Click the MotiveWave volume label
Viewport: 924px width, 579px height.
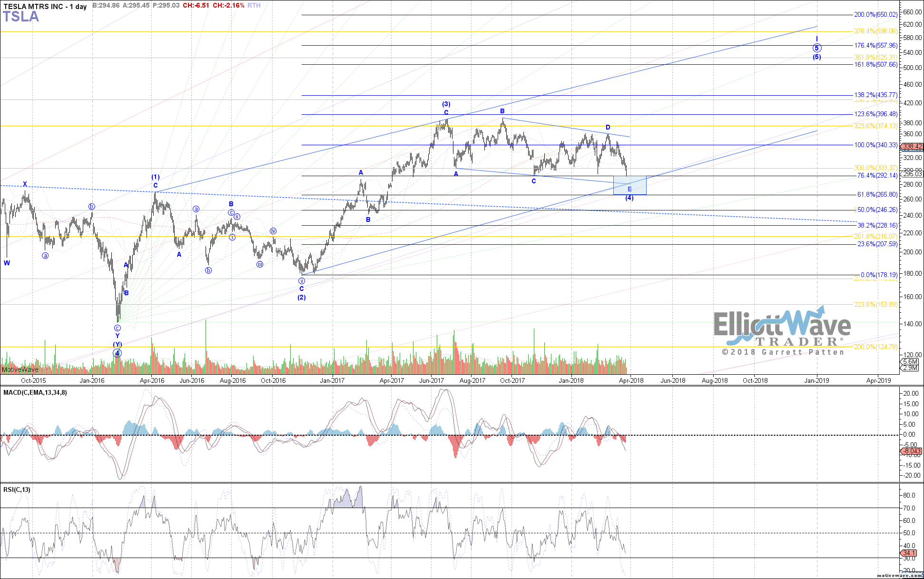coord(20,369)
